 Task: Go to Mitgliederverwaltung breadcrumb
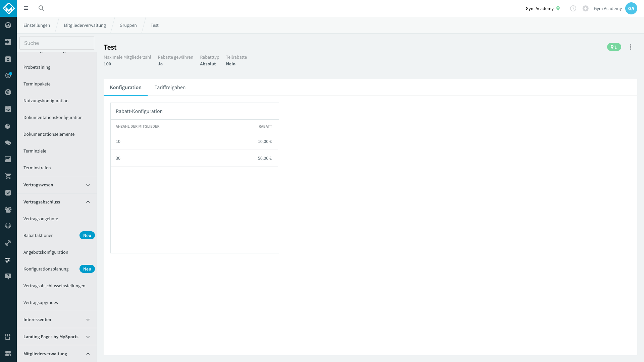[x=85, y=25]
